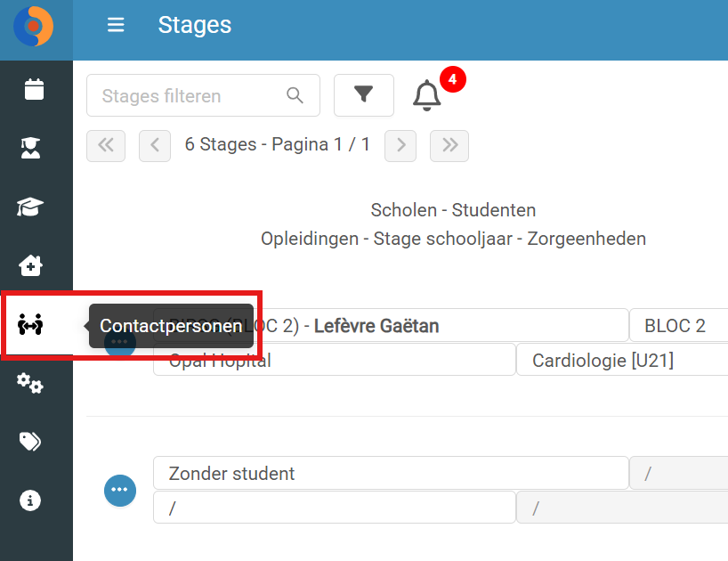
Task: Open the Contactpersonen sidebar icon
Action: (30, 324)
